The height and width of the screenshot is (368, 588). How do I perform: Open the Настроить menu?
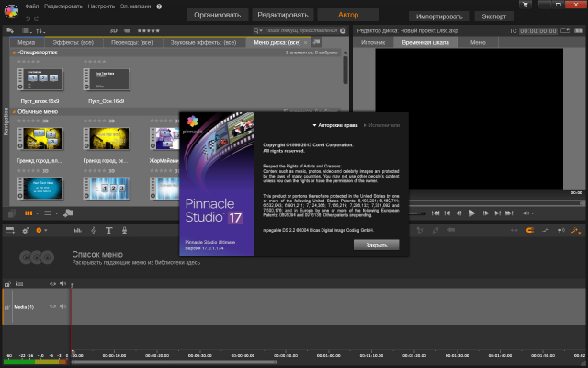pyautogui.click(x=99, y=6)
